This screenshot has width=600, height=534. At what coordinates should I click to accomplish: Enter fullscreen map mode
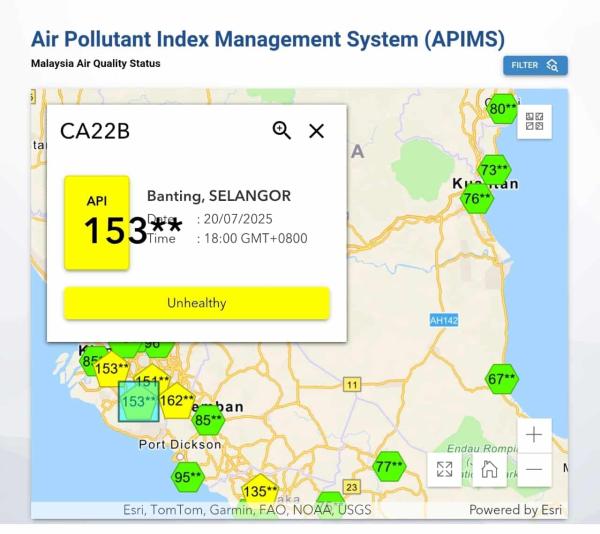coord(445,470)
